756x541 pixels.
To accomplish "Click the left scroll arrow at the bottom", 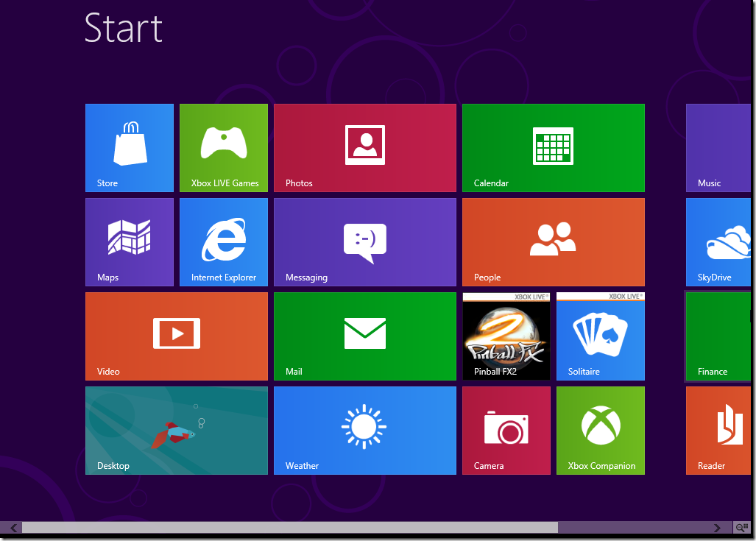I will (x=13, y=528).
